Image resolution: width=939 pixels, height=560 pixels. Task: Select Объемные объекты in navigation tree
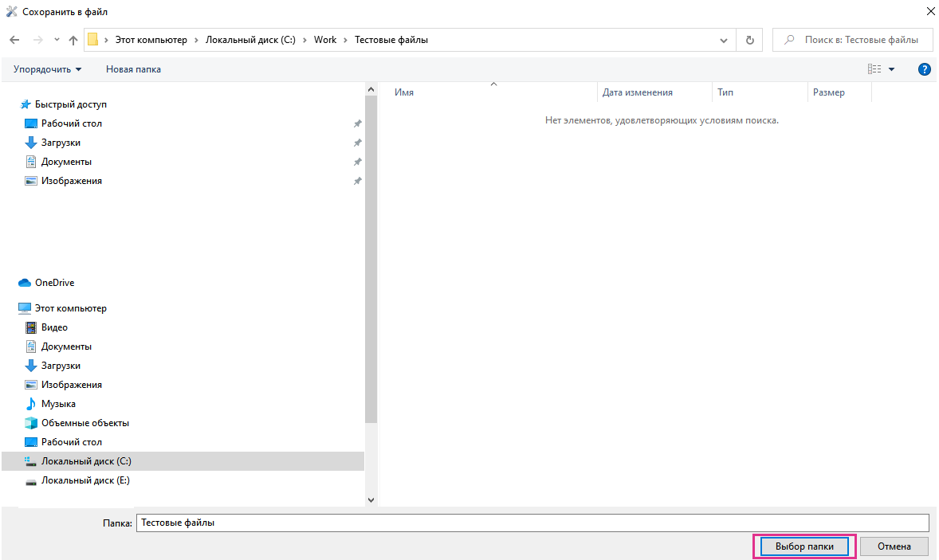[84, 423]
